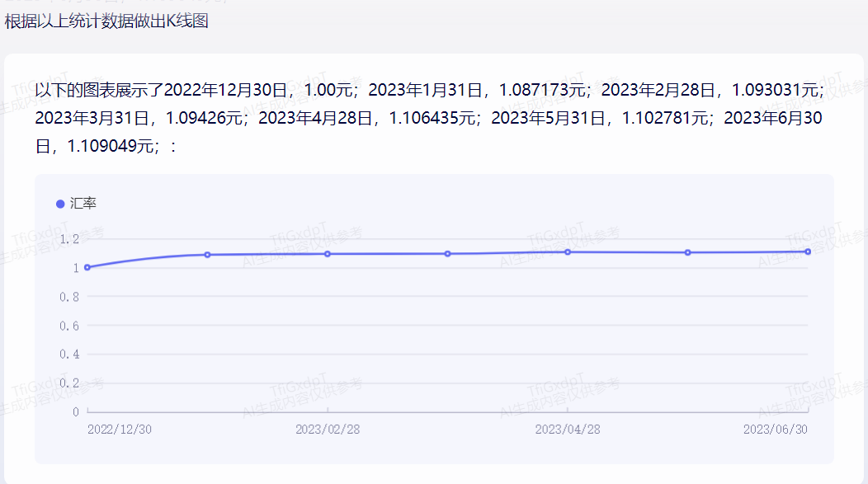Click the y-axis label 0.4
Screen dimensions: 868x484
(69, 354)
